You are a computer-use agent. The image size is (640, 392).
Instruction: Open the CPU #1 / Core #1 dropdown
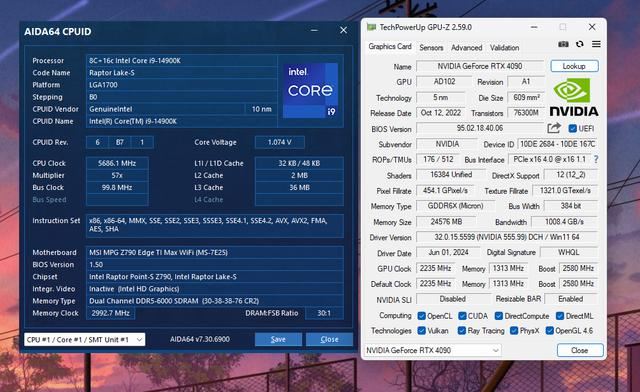tap(84, 339)
